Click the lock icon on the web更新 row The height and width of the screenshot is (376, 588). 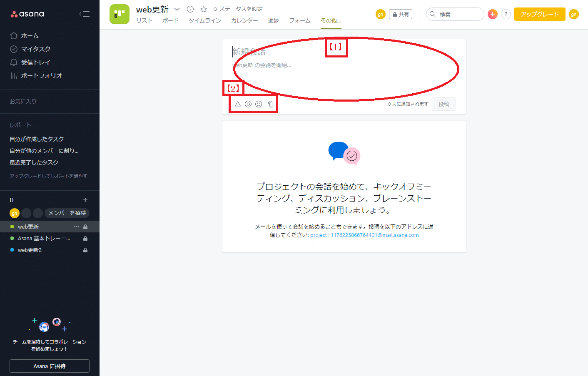pyautogui.click(x=85, y=227)
